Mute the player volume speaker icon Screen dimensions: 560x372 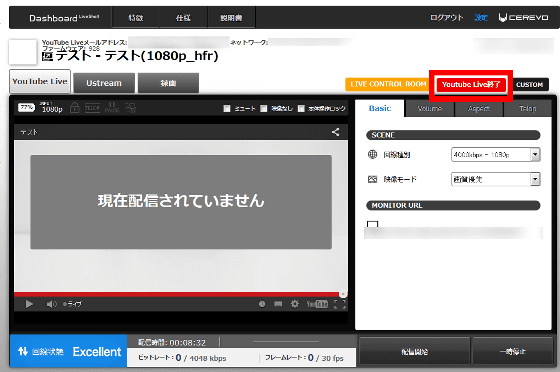tap(51, 304)
